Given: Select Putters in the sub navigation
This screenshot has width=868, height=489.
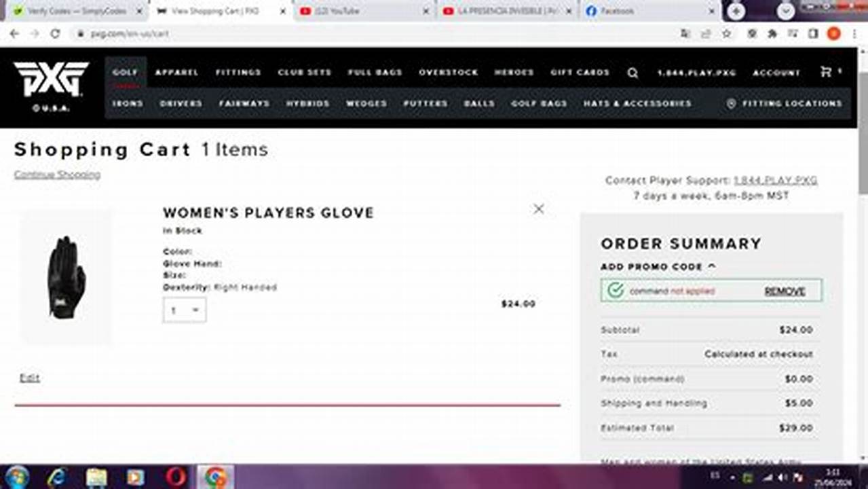Looking at the screenshot, I should tap(426, 103).
